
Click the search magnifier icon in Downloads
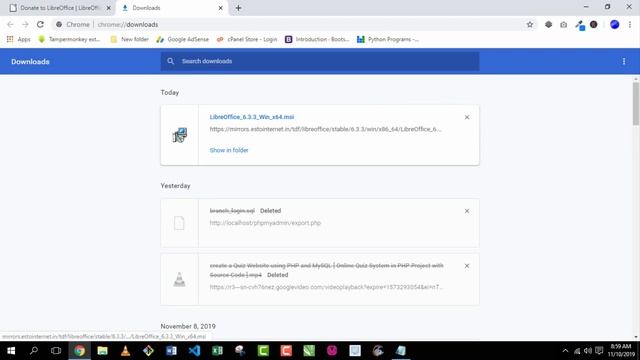point(171,61)
